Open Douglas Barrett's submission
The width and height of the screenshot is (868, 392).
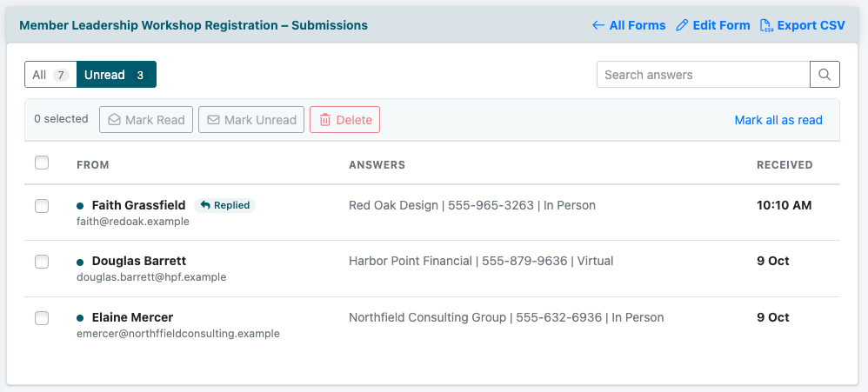click(431, 269)
